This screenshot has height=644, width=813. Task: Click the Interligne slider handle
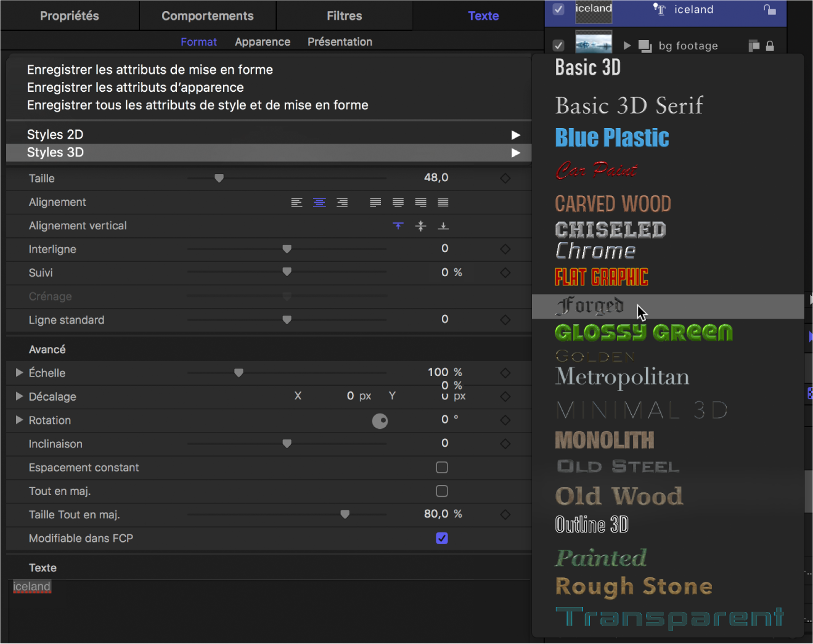click(x=287, y=249)
